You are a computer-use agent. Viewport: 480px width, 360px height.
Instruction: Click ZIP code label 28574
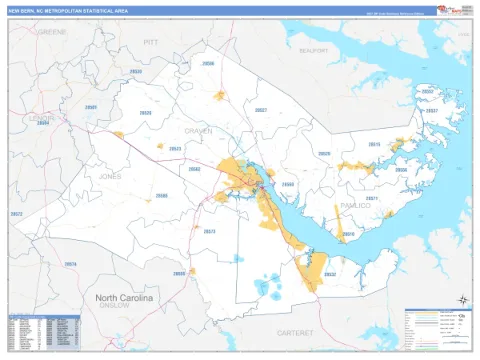tap(70, 264)
